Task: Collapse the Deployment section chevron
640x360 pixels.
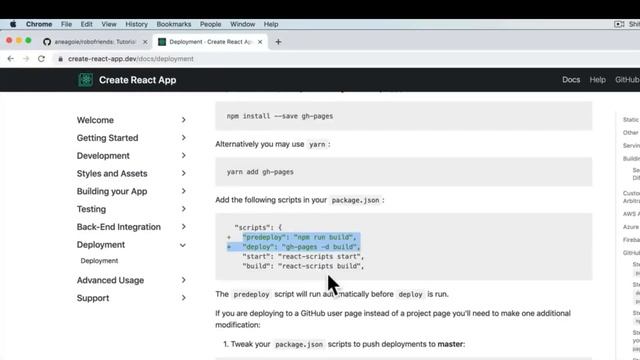Action: click(x=183, y=245)
